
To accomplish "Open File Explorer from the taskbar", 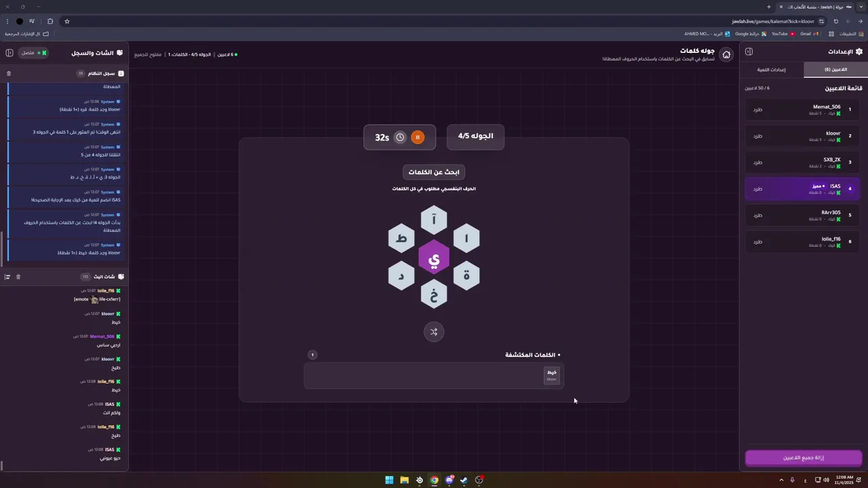I will coord(404,480).
